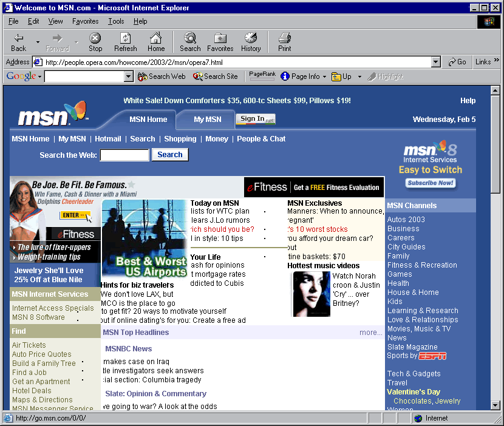The width and height of the screenshot is (504, 426).
Task: Open the Tools menu
Action: point(116,21)
